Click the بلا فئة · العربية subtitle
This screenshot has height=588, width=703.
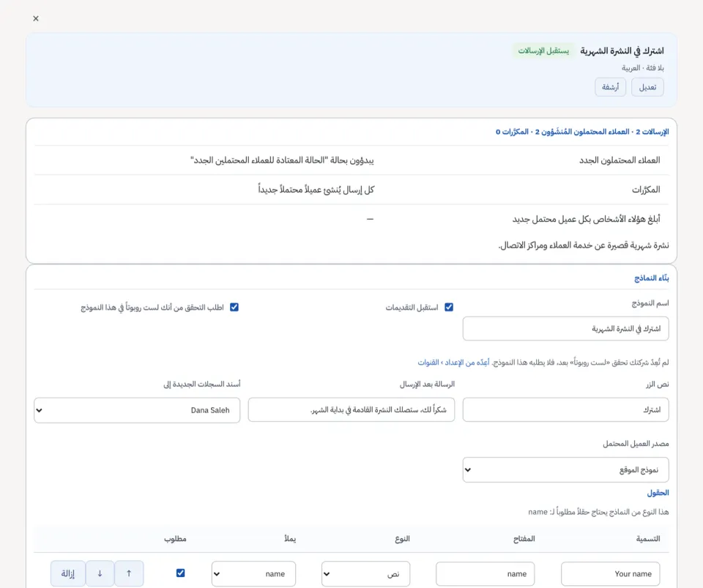pyautogui.click(x=642, y=67)
